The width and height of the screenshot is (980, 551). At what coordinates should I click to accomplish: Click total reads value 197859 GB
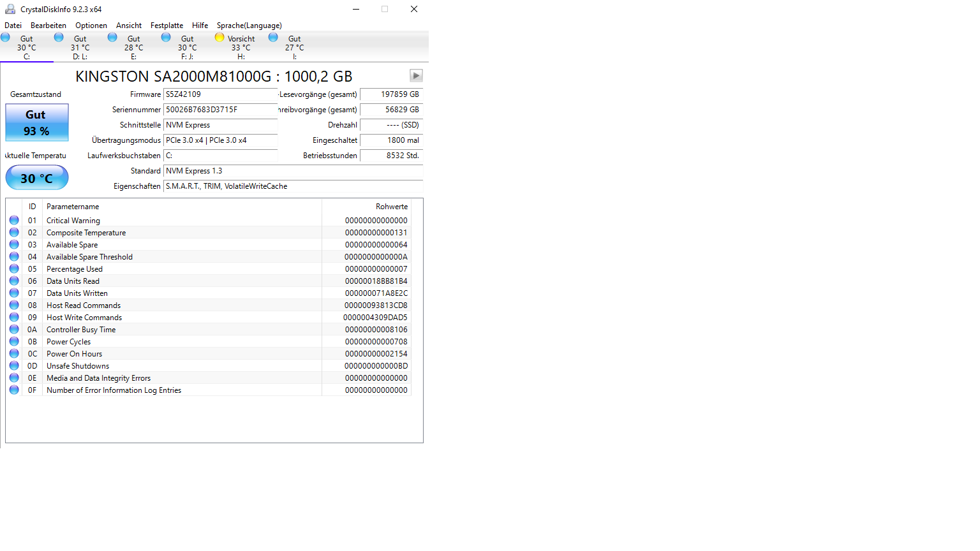(x=392, y=94)
